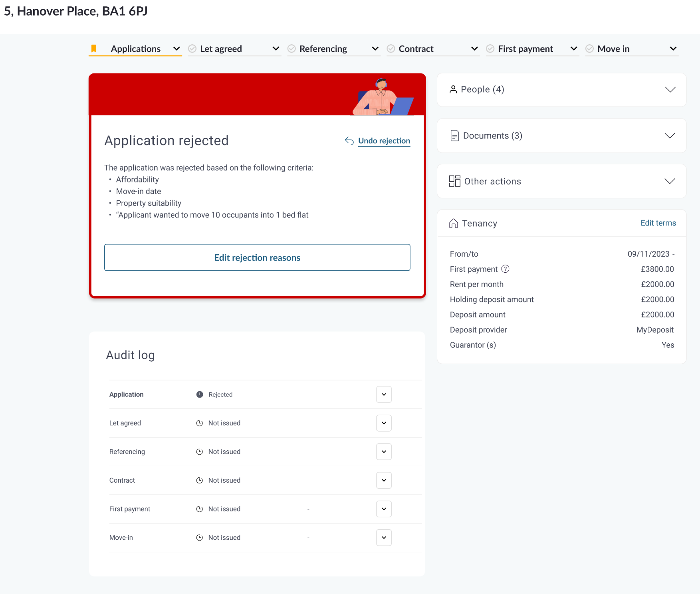Image resolution: width=700 pixels, height=594 pixels.
Task: Expand the Referencing audit log row
Action: (x=384, y=452)
